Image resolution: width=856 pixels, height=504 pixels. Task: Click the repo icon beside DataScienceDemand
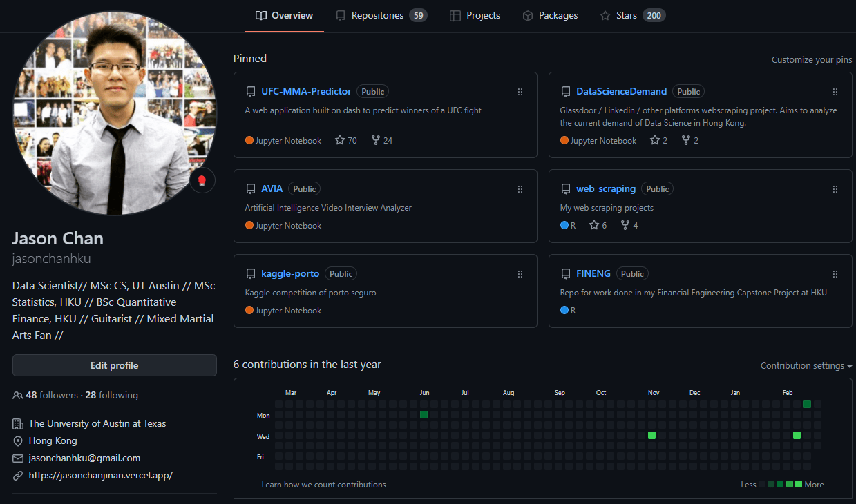coord(566,92)
